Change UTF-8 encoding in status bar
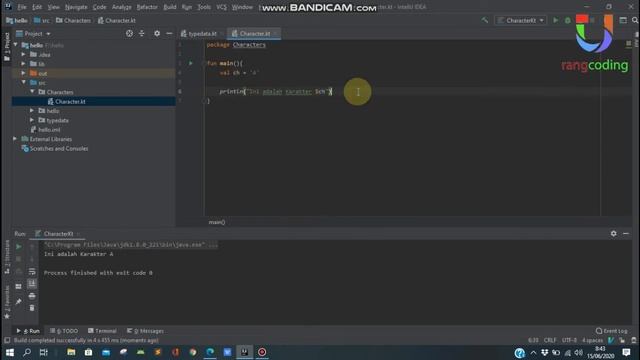640x360 pixels. click(x=569, y=340)
